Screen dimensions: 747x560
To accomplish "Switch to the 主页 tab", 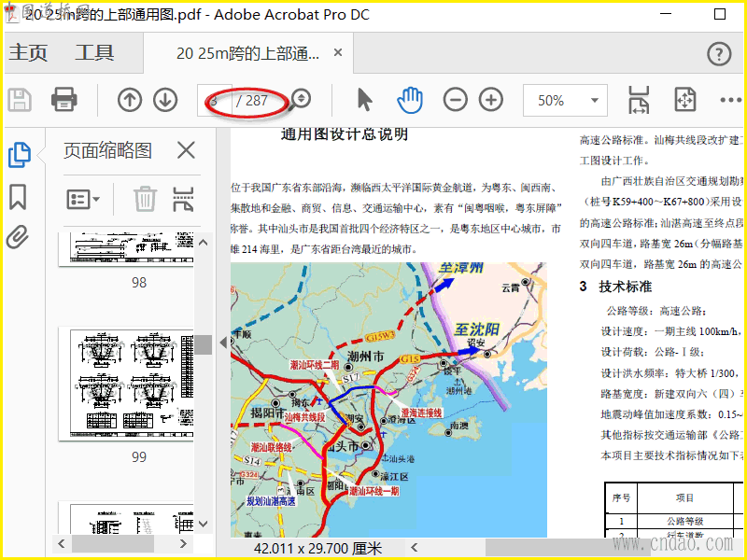I will [28, 52].
